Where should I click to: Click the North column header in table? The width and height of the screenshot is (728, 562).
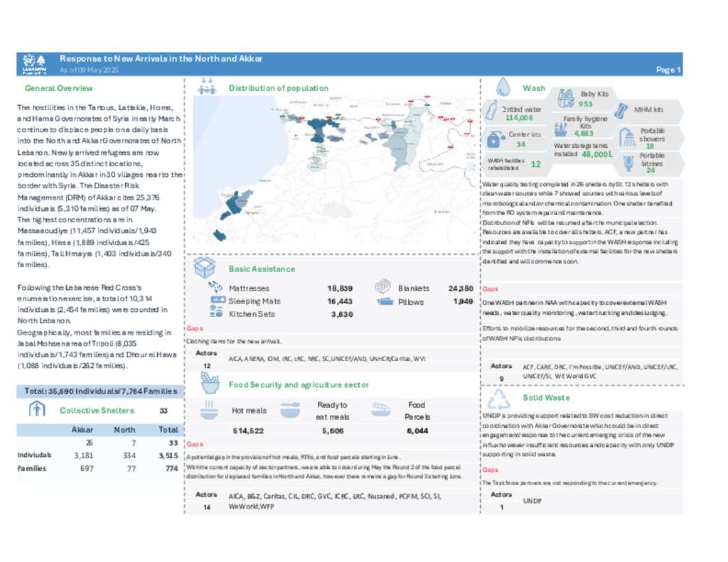[x=124, y=430]
